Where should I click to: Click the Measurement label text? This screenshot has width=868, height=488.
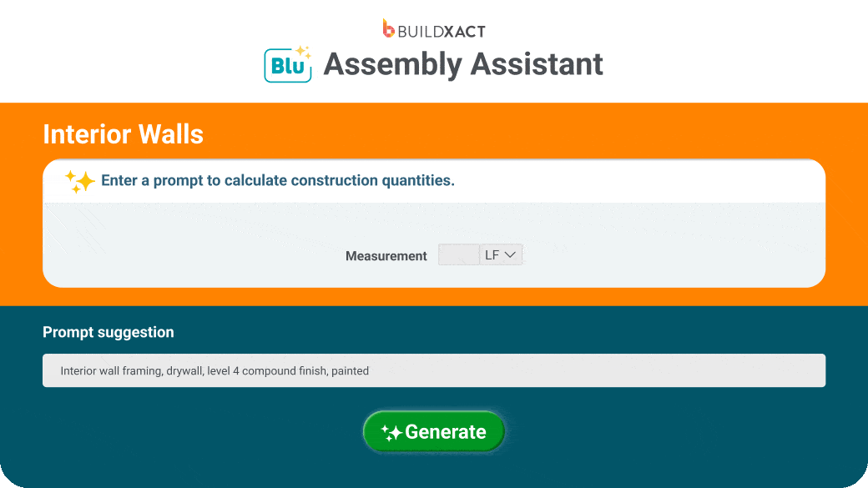pos(386,256)
